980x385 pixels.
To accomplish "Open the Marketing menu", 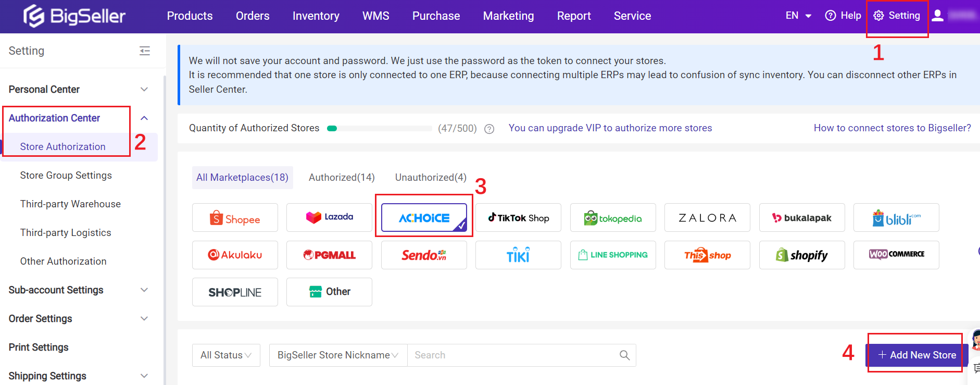I will click(508, 16).
